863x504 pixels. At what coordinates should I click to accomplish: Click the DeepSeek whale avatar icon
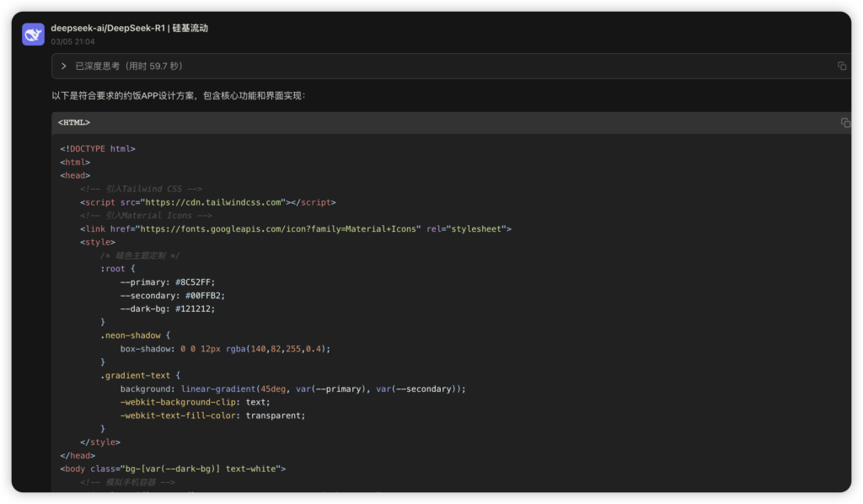[33, 34]
